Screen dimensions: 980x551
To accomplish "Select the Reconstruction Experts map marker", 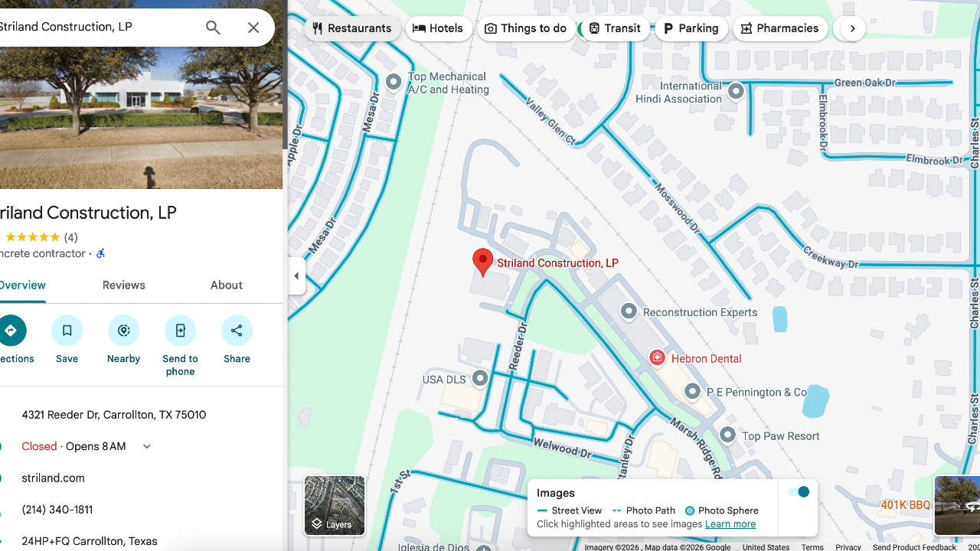I will [629, 311].
